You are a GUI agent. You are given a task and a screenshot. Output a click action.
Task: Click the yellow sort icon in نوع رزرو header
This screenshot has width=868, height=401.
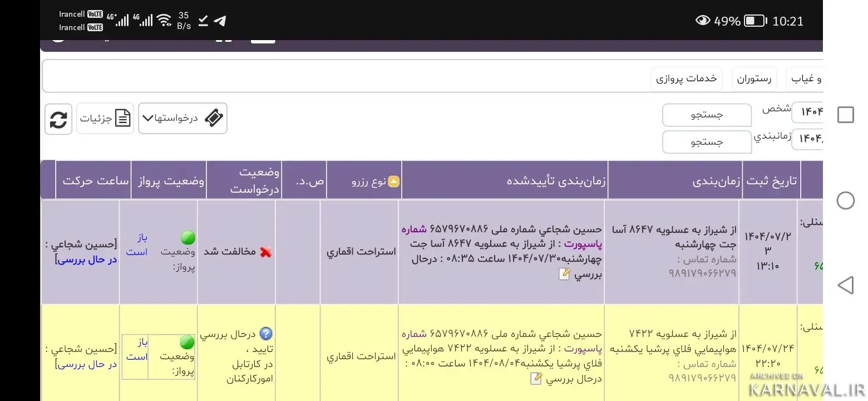tap(394, 180)
